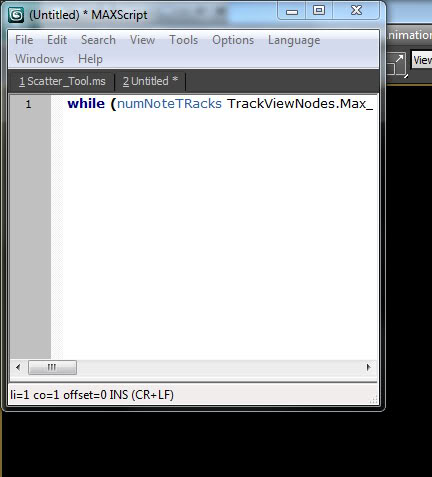Click line number 1 in the margin
The height and width of the screenshot is (477, 432).
pos(28,104)
